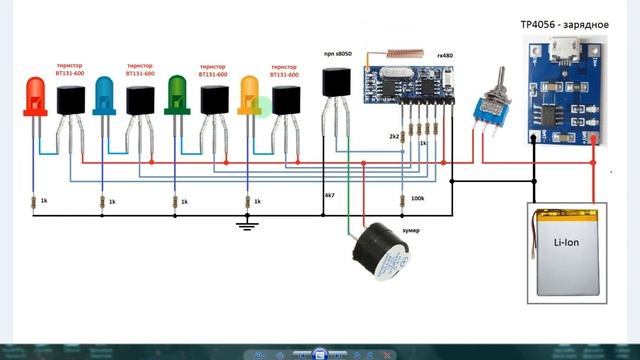Click the 'прп s8050' transistor label

pyautogui.click(x=338, y=54)
